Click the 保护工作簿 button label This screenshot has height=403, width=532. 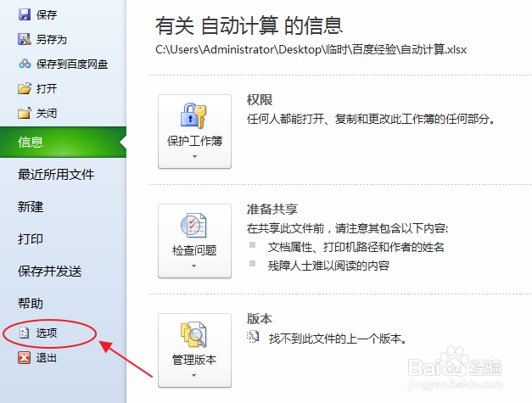pyautogui.click(x=195, y=141)
